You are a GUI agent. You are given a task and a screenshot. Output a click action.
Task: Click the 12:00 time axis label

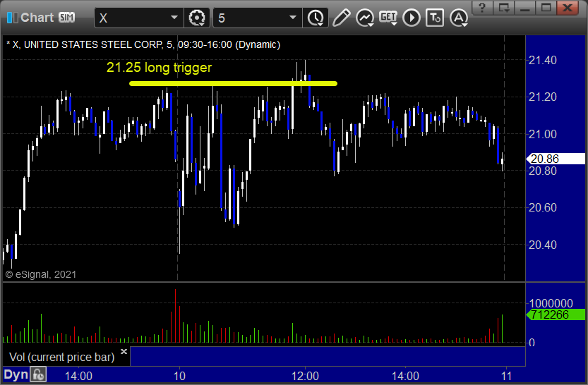click(305, 376)
